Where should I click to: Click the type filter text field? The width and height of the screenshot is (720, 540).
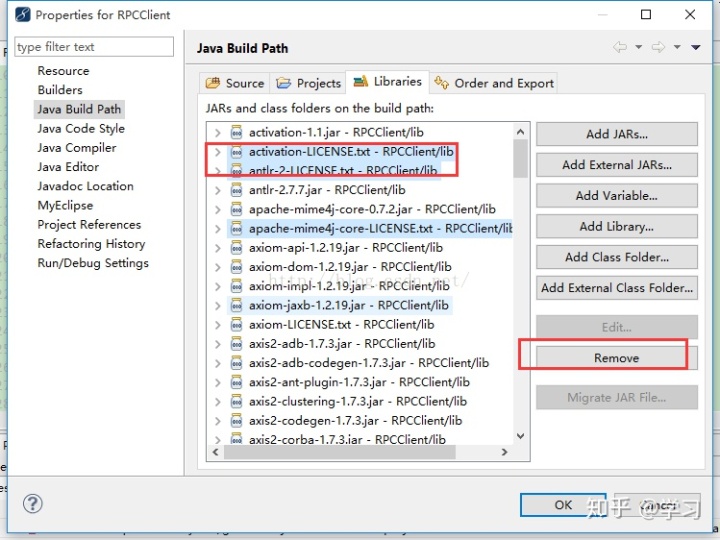click(x=94, y=47)
